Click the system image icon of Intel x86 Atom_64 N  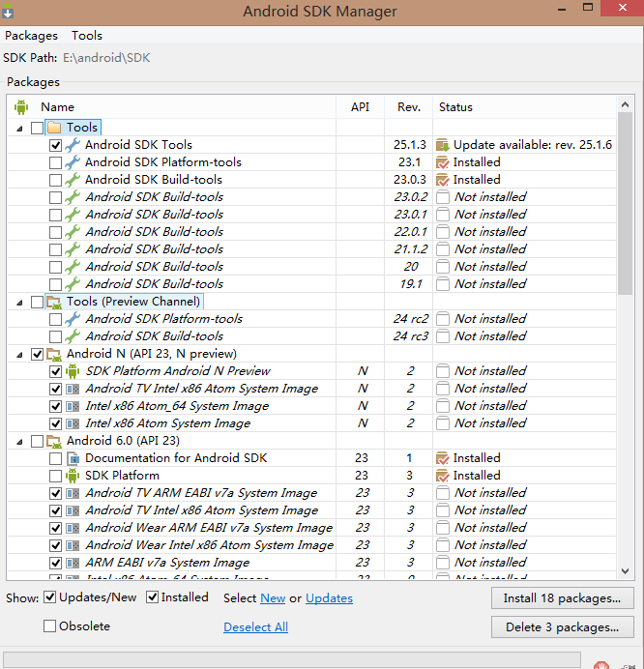click(73, 406)
